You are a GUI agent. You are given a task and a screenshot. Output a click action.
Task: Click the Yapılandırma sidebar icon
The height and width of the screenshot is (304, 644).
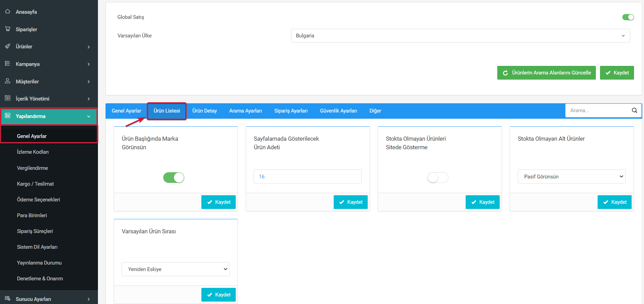pos(8,116)
